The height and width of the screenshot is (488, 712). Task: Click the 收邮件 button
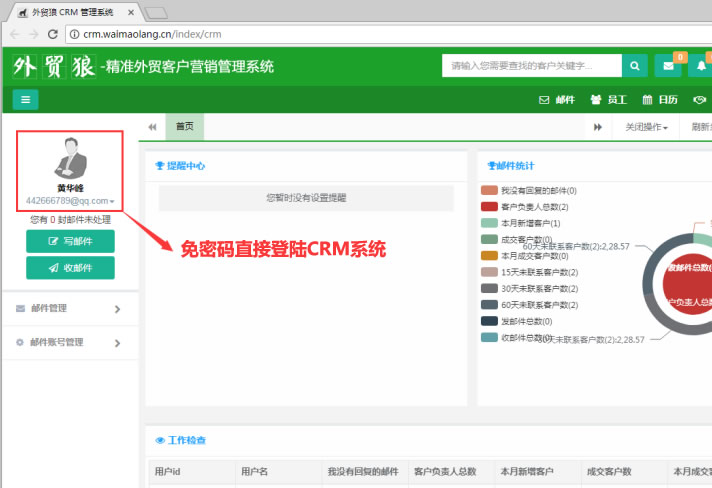[70, 268]
